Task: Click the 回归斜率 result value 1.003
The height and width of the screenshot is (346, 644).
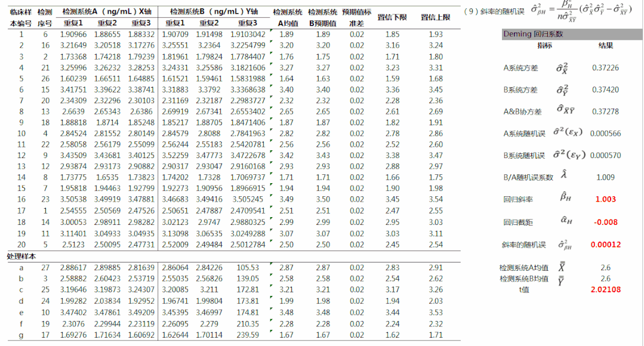Action: [605, 200]
